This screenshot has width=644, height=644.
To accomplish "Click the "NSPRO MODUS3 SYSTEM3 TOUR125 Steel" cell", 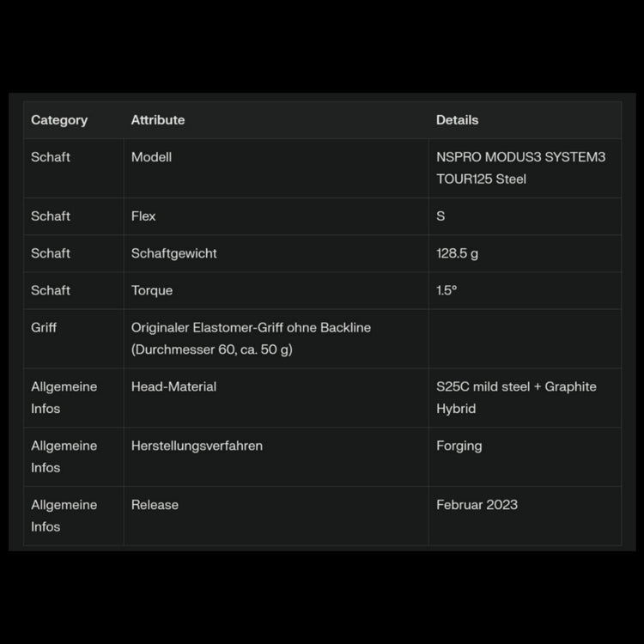I will (520, 168).
